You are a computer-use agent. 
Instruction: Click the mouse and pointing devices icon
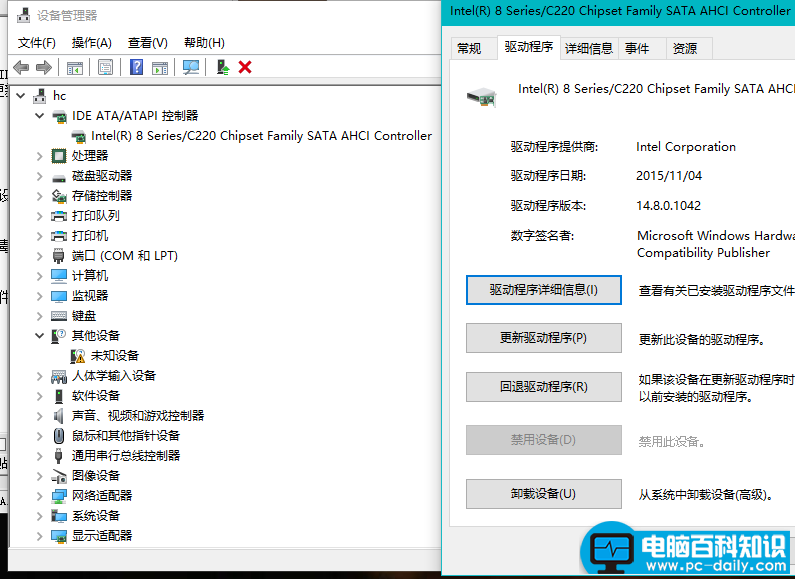[59, 436]
